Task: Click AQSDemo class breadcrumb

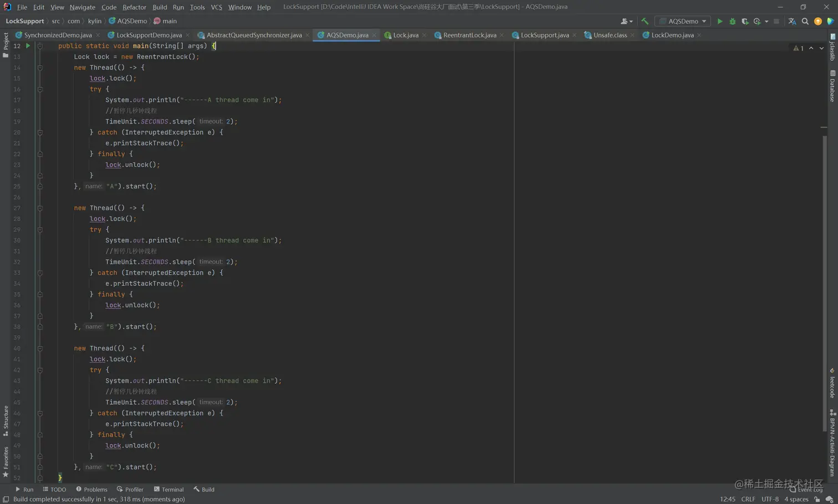Action: [x=128, y=21]
